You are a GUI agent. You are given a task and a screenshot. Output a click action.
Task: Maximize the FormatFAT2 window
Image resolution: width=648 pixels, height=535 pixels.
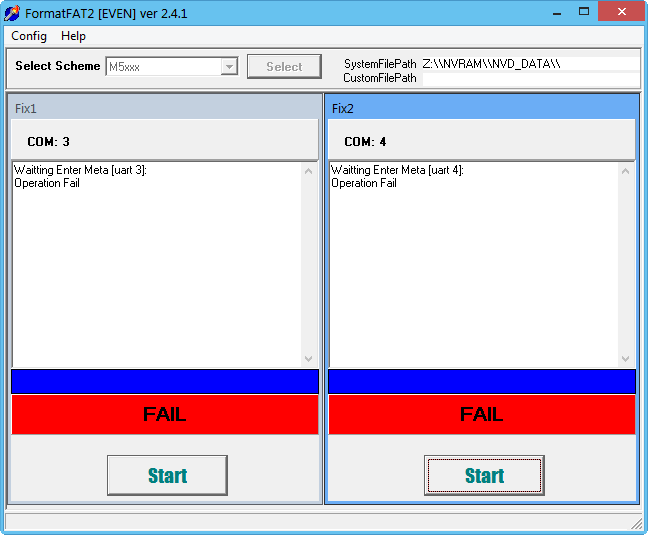pyautogui.click(x=584, y=12)
